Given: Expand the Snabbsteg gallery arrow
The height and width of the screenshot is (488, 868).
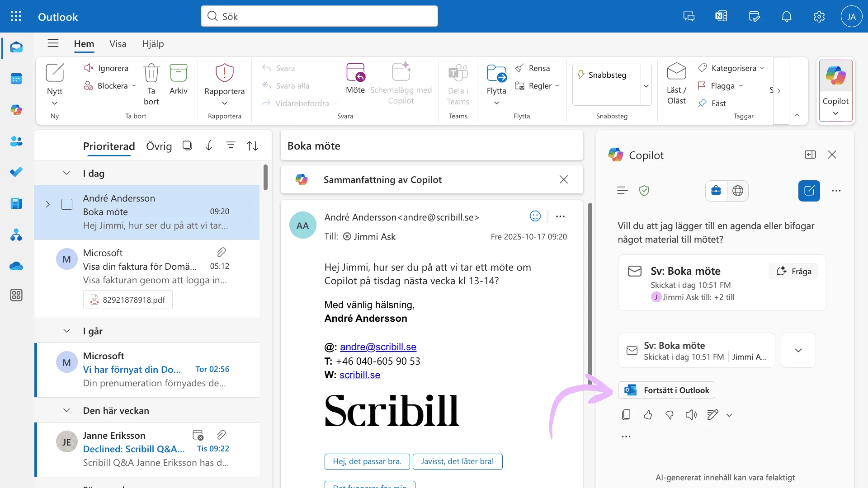Looking at the screenshot, I should coord(646,86).
